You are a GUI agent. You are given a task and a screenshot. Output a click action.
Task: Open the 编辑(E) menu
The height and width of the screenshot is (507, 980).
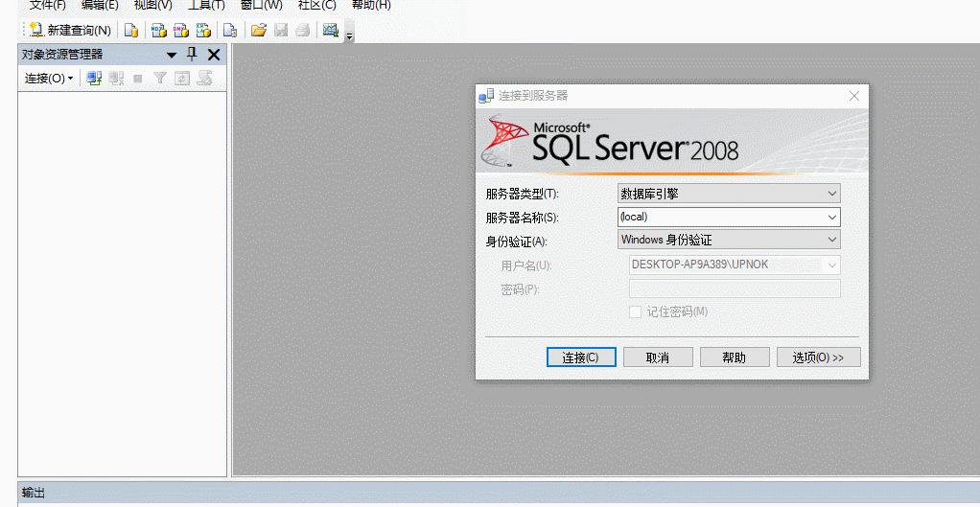tap(100, 5)
